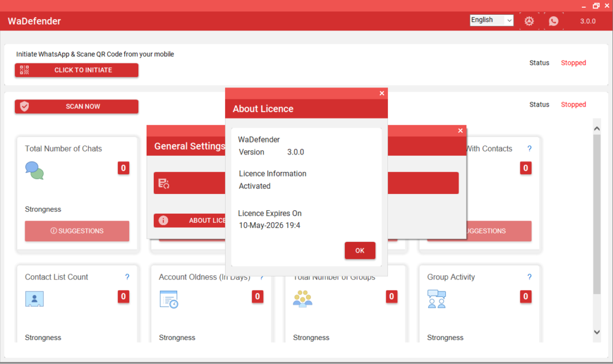Screen dimensions: 613x364
Task: Close the General Settings window
Action: (x=460, y=131)
